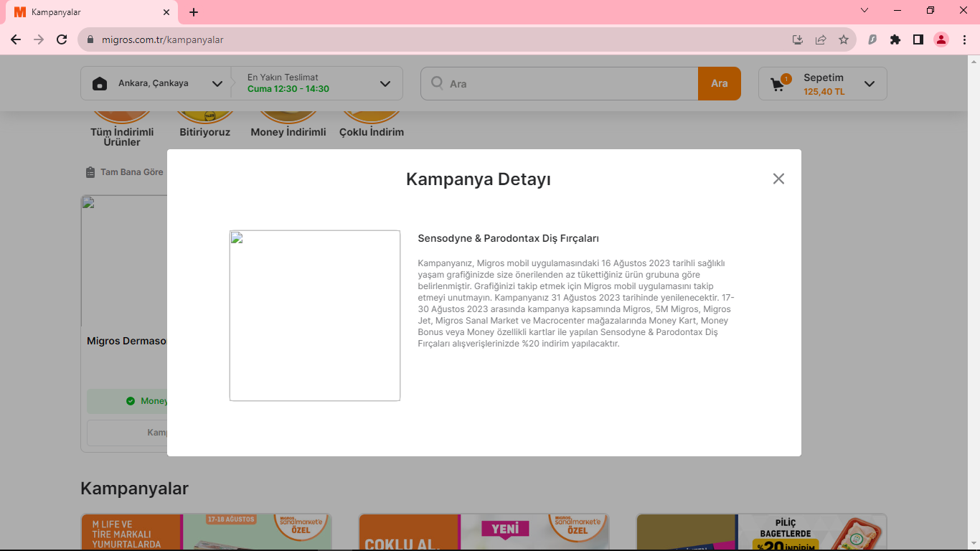Open the Çoklu İndirim category

[372, 126]
